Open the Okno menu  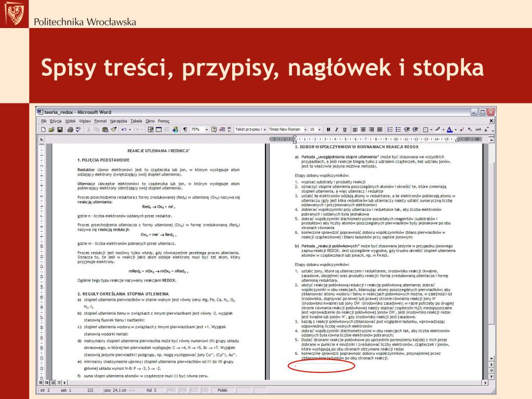coord(150,121)
